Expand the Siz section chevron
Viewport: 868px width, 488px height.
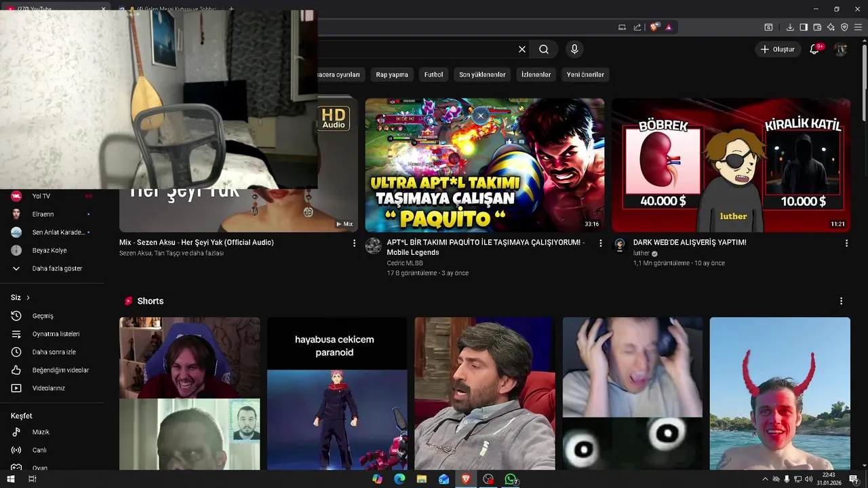[x=28, y=298]
